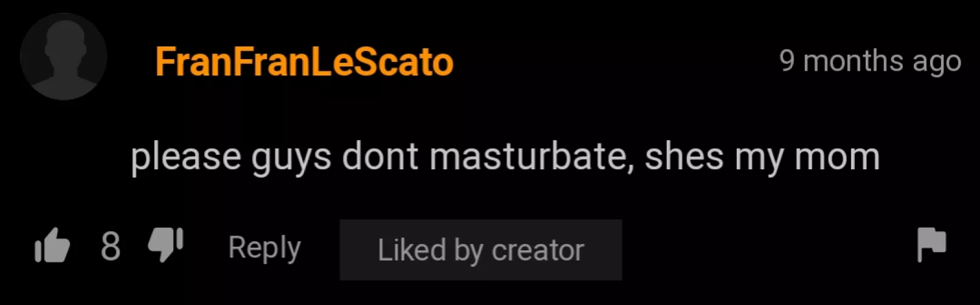Click the thumbs down icon
Screen dimensions: 980x305
[x=165, y=245]
